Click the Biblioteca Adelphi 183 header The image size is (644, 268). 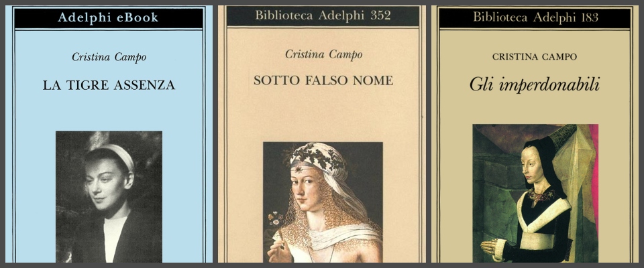click(x=535, y=17)
